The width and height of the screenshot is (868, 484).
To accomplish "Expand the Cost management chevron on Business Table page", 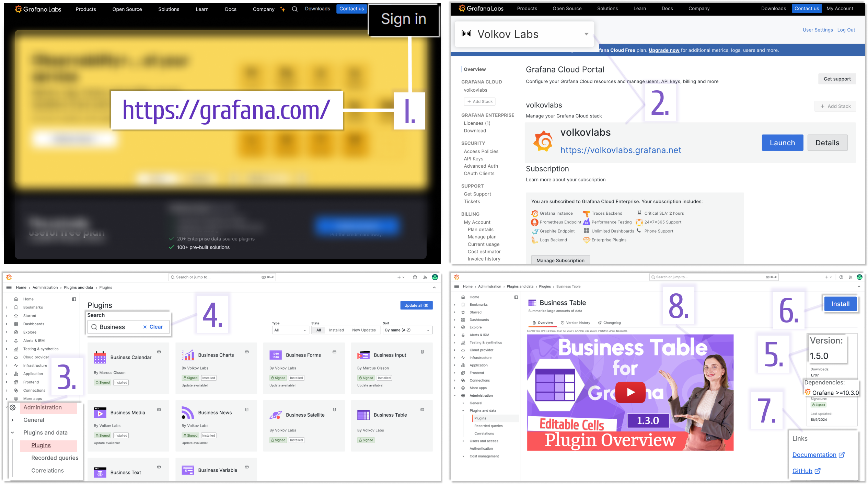I will tap(463, 456).
